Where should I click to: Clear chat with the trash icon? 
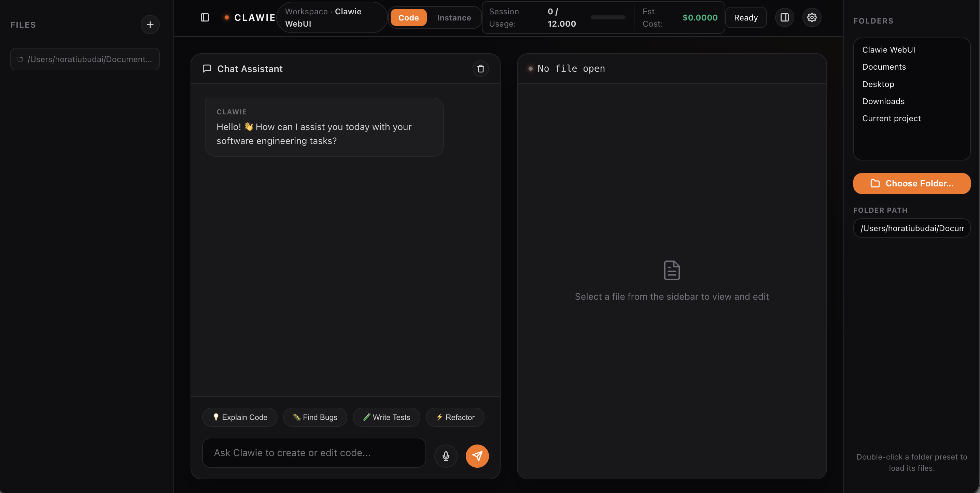[481, 69]
